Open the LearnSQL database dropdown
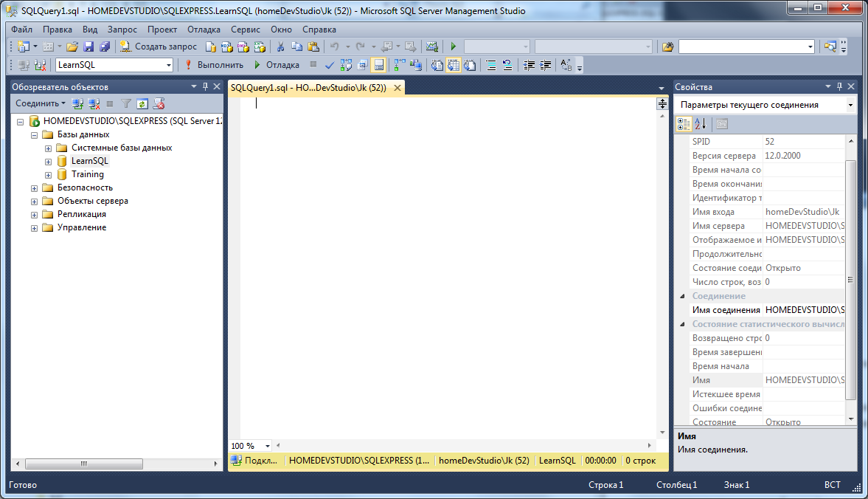The width and height of the screenshot is (868, 499). pyautogui.click(x=169, y=66)
